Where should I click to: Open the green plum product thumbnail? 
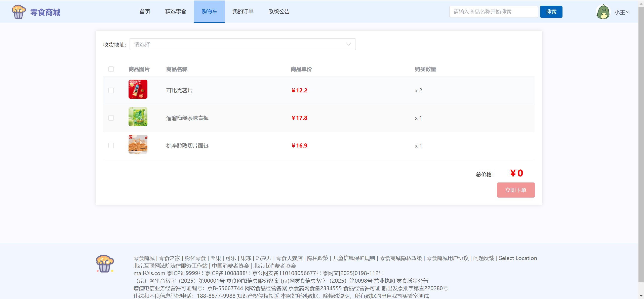click(138, 117)
